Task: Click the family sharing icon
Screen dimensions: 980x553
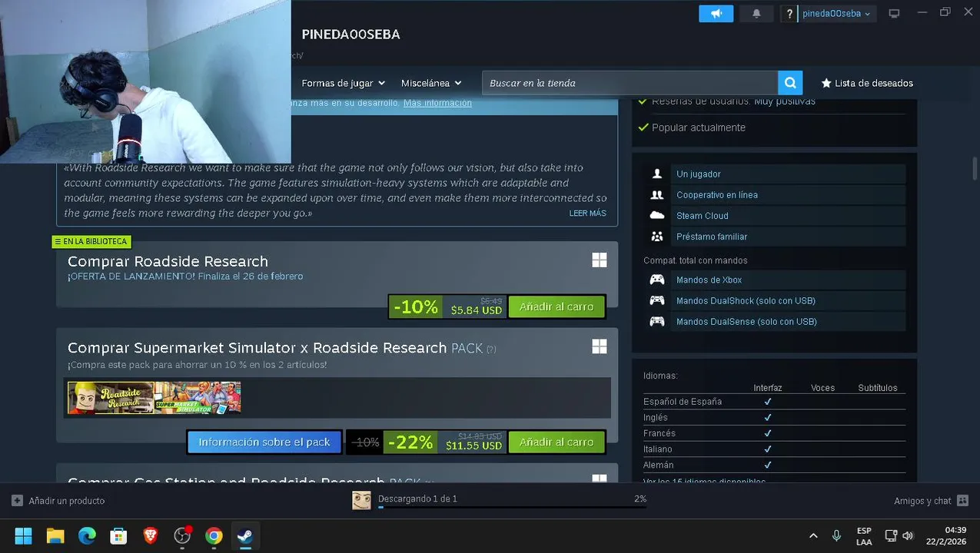Action: pos(656,237)
